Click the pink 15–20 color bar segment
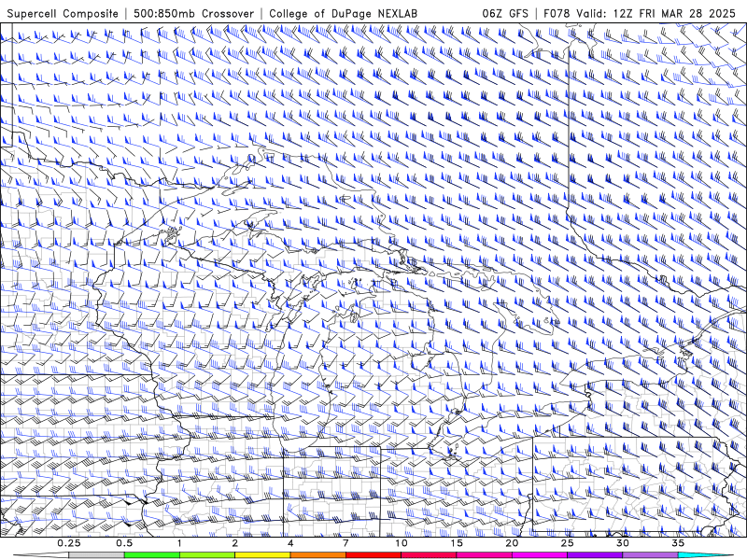This screenshot has width=747, height=560. click(484, 555)
